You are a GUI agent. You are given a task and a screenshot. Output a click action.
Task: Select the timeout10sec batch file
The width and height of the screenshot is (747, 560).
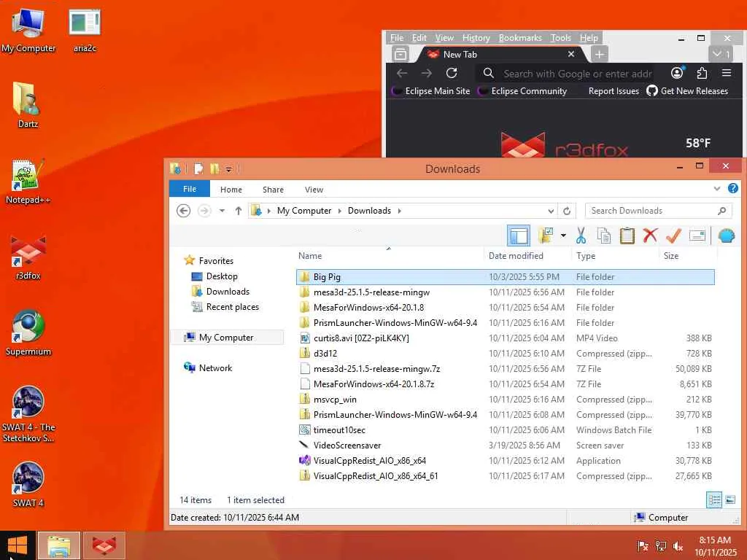coord(505,430)
